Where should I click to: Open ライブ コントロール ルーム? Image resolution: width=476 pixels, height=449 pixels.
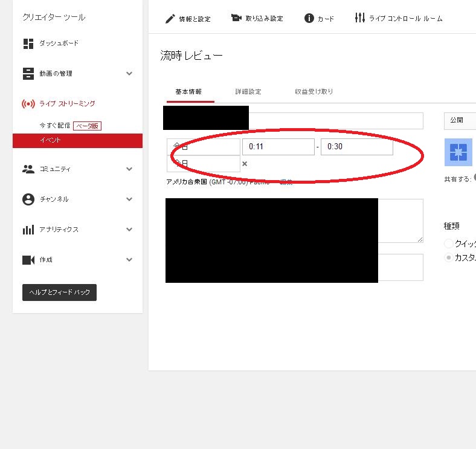(405, 19)
